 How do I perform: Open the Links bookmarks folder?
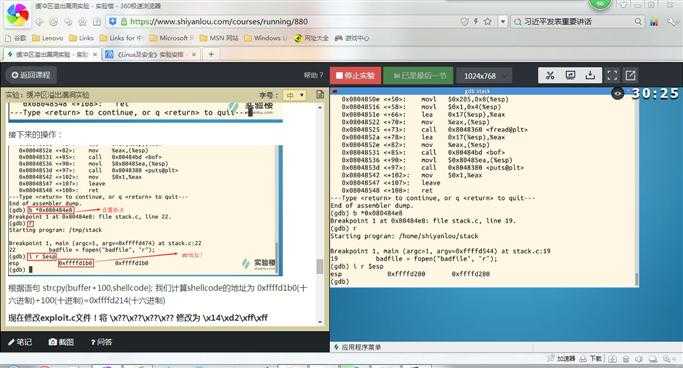point(81,38)
